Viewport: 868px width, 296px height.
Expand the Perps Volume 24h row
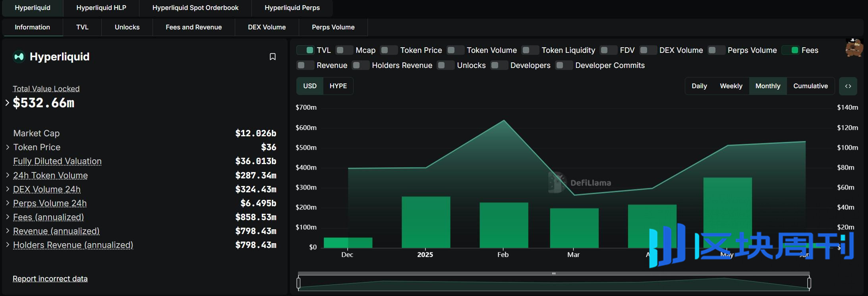(x=8, y=203)
